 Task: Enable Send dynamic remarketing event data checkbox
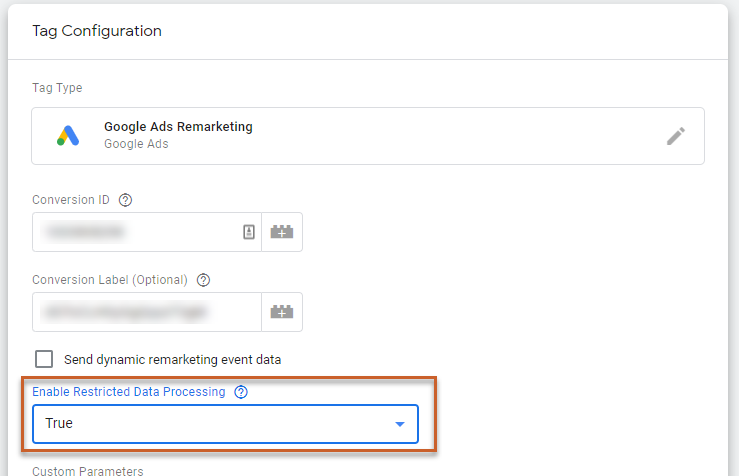(44, 359)
